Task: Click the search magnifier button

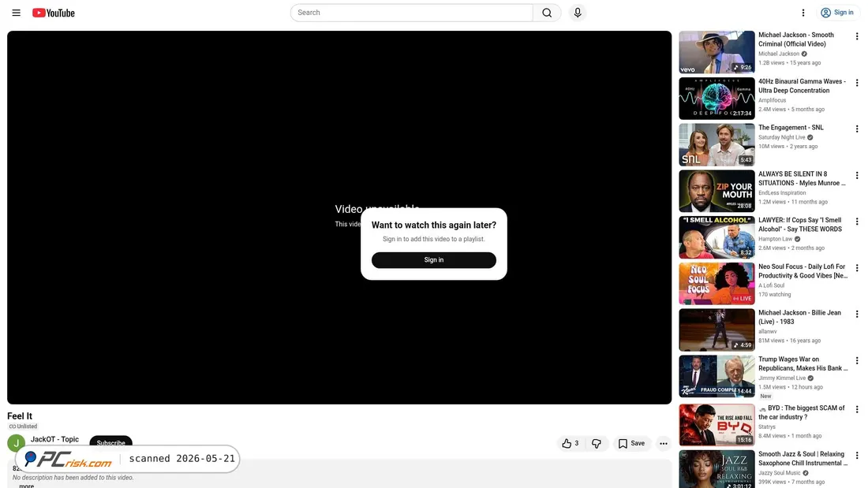Action: pos(547,13)
